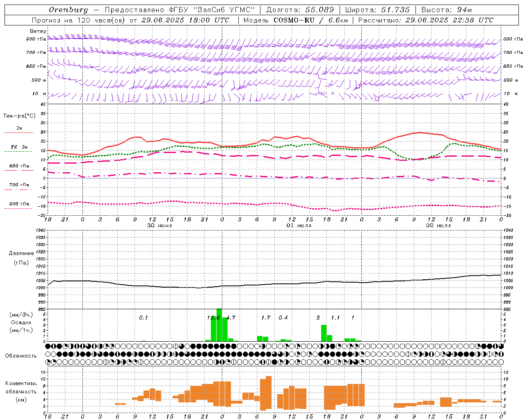
Task: Click the "Orenburg" station title
Action: coord(68,9)
